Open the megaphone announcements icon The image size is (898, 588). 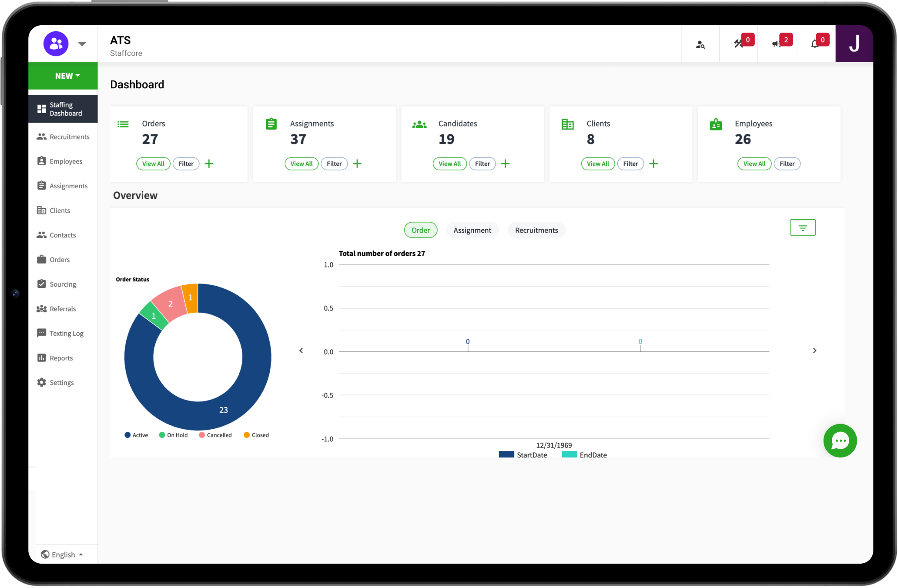[x=776, y=44]
